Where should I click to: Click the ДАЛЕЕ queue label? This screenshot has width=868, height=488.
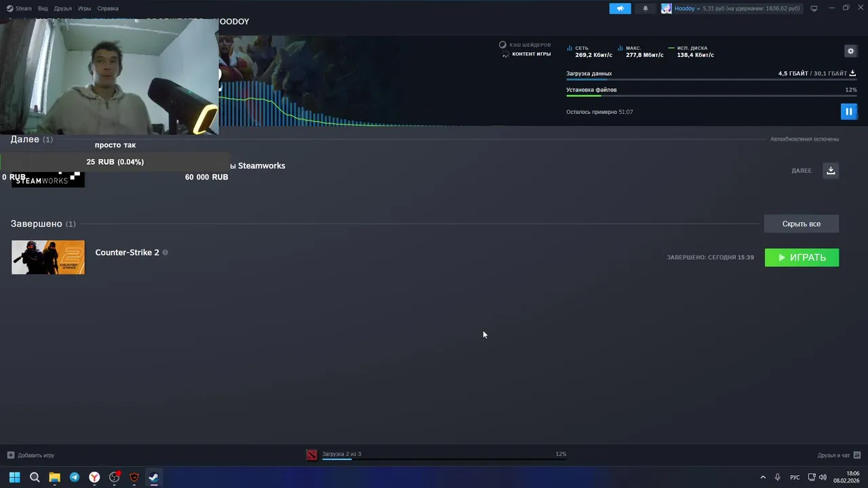pos(802,171)
